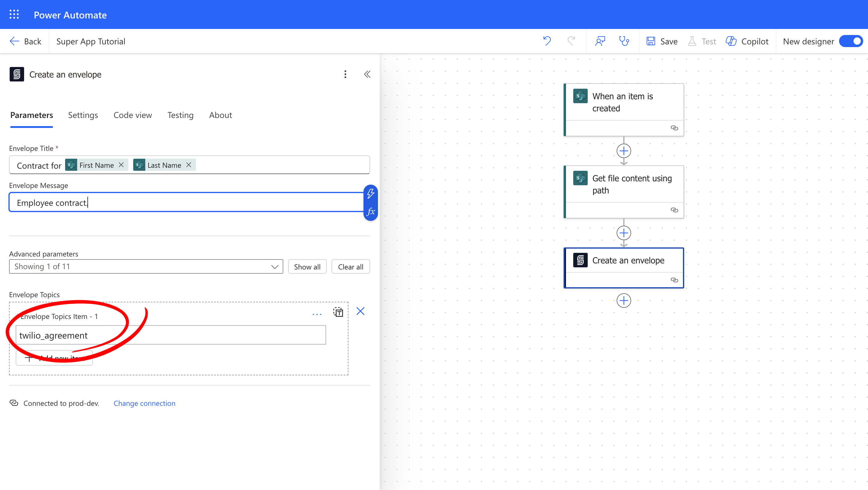Image resolution: width=868 pixels, height=490 pixels.
Task: Open the Microsoft app launcher waffle icon
Action: tap(14, 14)
